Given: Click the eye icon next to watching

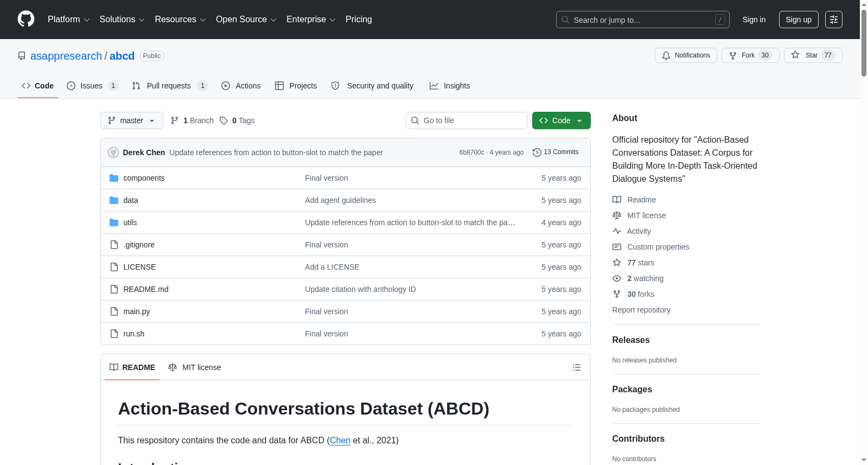Looking at the screenshot, I should pyautogui.click(x=617, y=278).
